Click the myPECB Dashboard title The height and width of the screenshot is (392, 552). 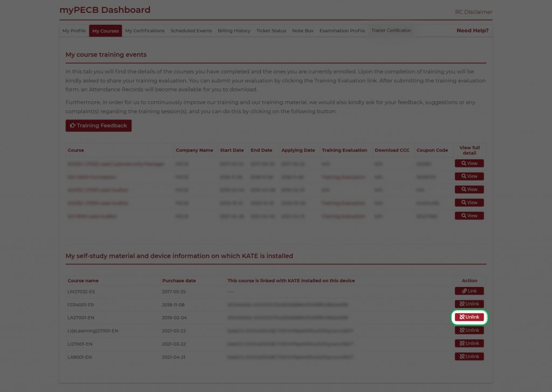coord(105,10)
